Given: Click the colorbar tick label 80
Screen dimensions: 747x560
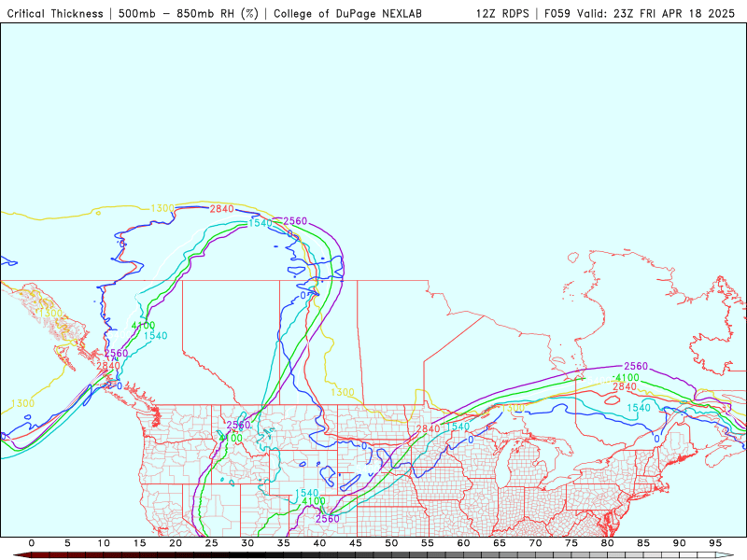Looking at the screenshot, I should pyautogui.click(x=608, y=543).
